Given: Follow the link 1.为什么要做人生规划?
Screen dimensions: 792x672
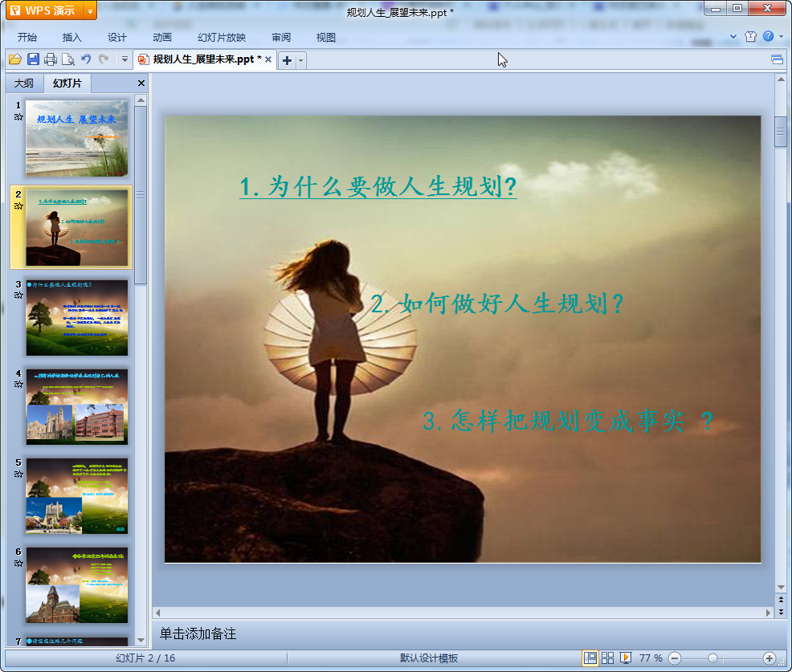Looking at the screenshot, I should [378, 186].
